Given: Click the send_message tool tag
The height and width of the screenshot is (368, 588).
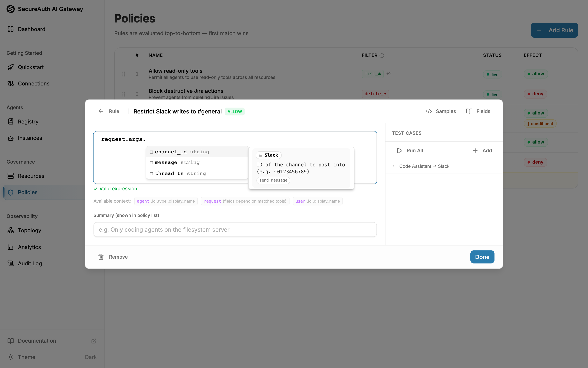Looking at the screenshot, I should (x=273, y=180).
